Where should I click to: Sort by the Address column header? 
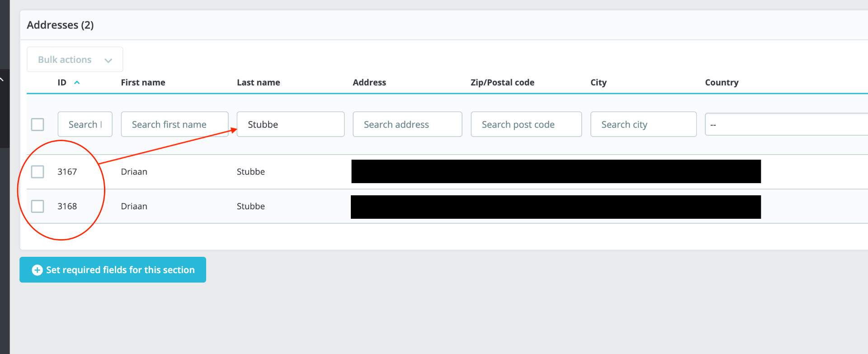pyautogui.click(x=369, y=82)
